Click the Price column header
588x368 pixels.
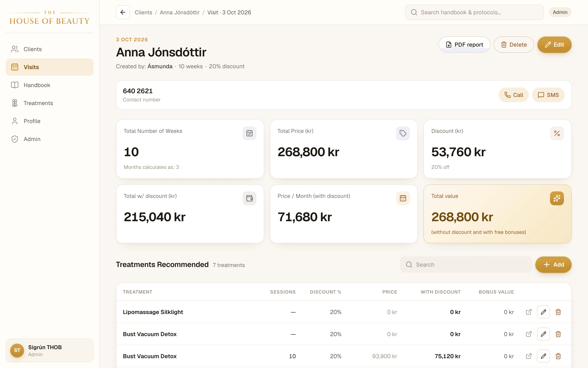(x=390, y=292)
